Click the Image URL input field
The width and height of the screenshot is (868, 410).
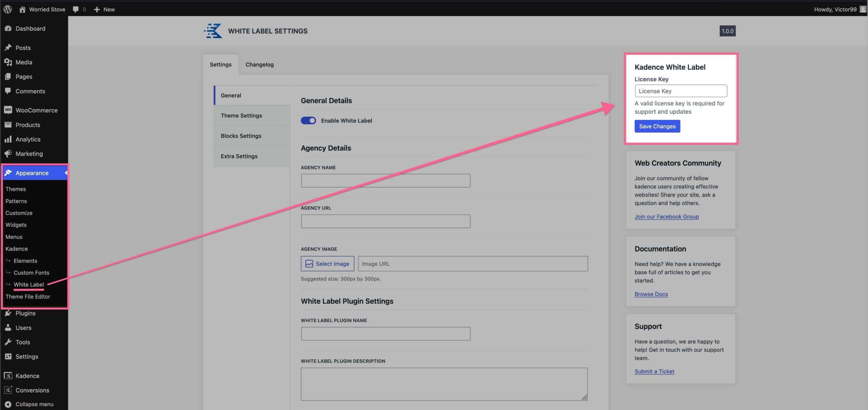point(473,264)
